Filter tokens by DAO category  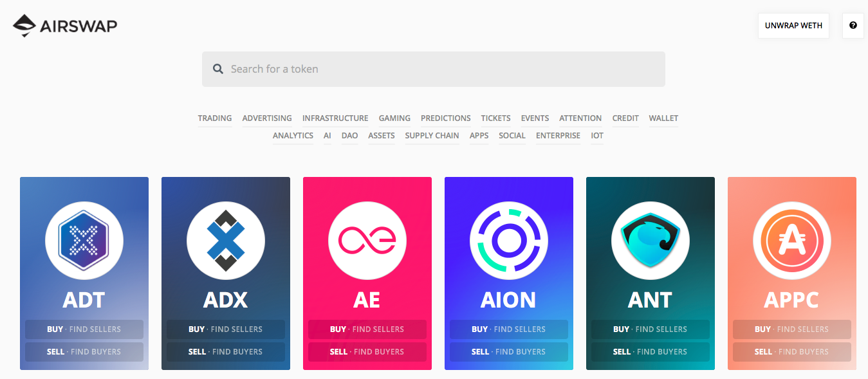pos(350,136)
